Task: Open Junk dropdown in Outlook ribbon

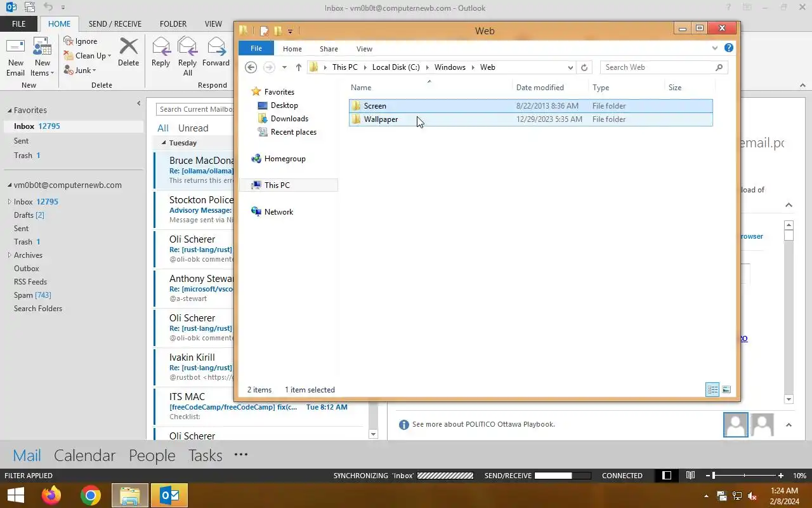Action: [x=80, y=70]
